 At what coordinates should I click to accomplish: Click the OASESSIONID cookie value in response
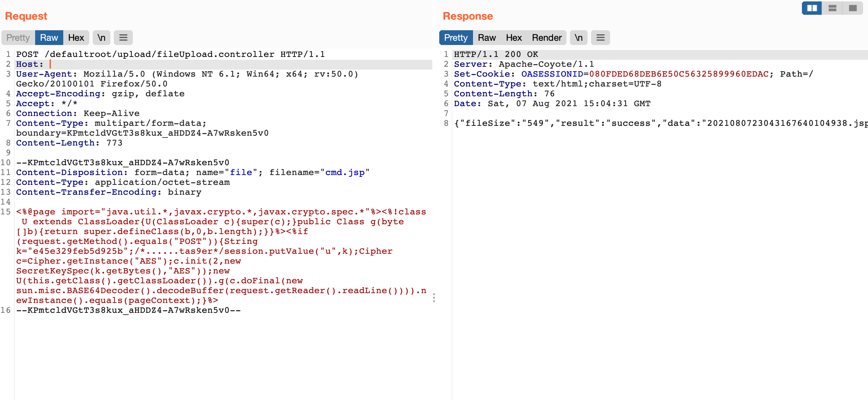(679, 74)
